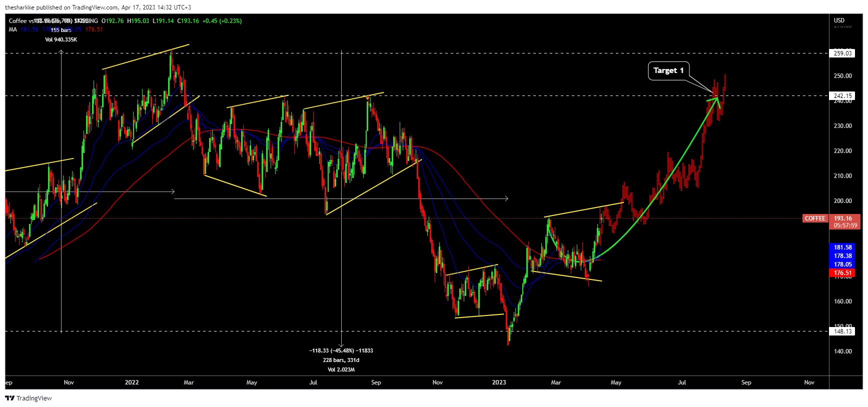Click the MA indicator legend label
Screen dimensions: 868x407
pyautogui.click(x=13, y=29)
